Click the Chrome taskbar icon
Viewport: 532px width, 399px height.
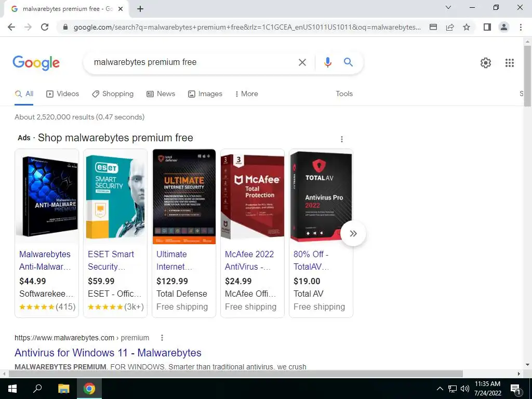pyautogui.click(x=89, y=389)
